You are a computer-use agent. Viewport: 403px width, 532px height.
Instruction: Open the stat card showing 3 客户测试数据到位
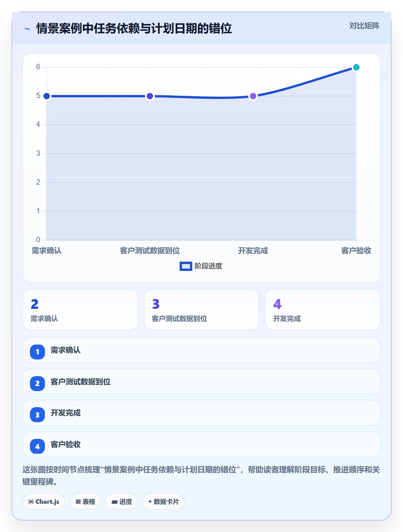click(x=201, y=309)
